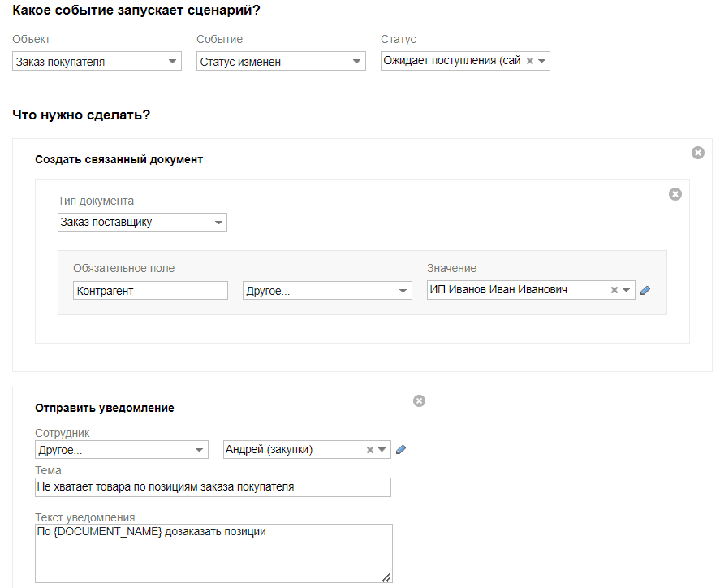This screenshot has height=588, width=720.
Task: Clear the 'ИП Иванов Иван Иванович' value
Action: [x=614, y=290]
